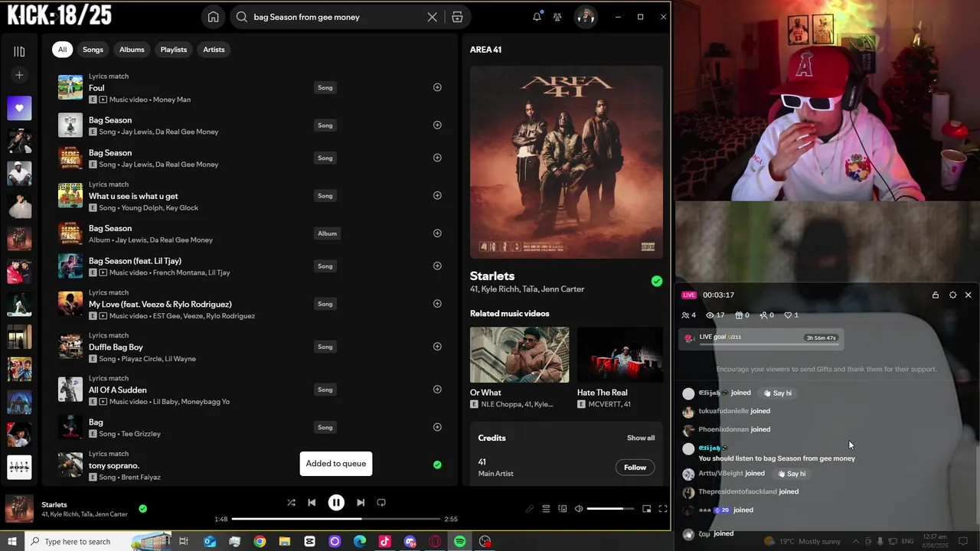The height and width of the screenshot is (551, 980).
Task: Enter full screen player view
Action: click(x=663, y=509)
